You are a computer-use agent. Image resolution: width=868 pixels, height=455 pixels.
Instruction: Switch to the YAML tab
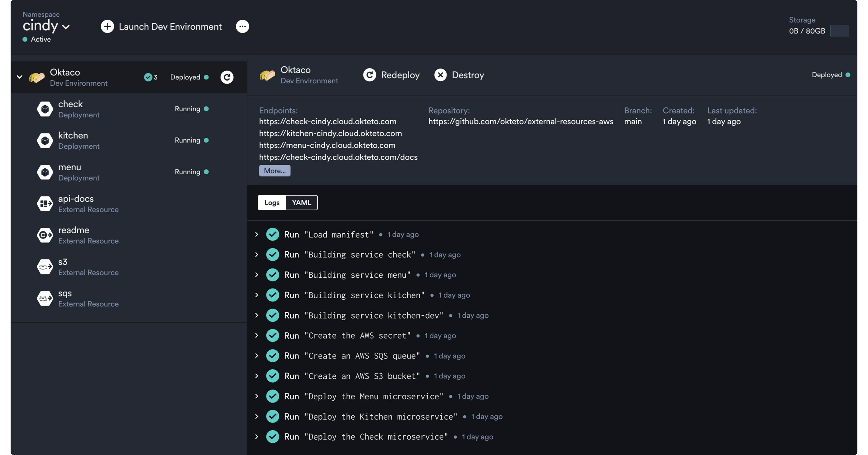pyautogui.click(x=301, y=202)
